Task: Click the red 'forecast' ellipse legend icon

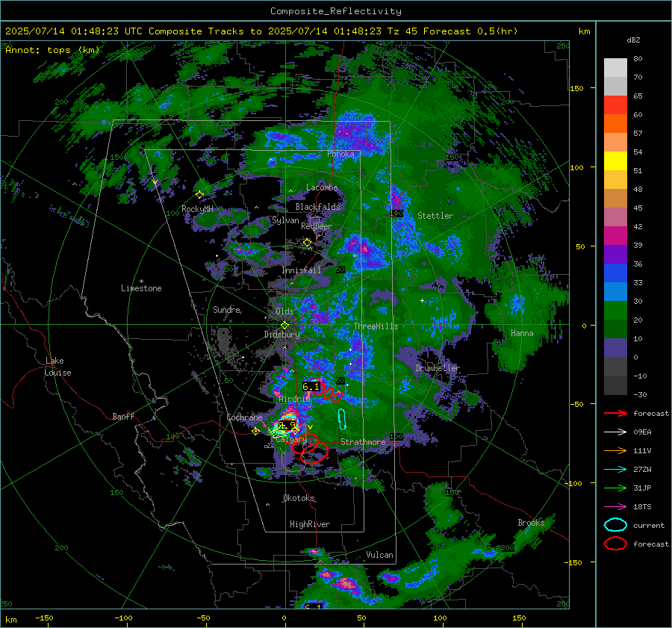Action: point(615,544)
